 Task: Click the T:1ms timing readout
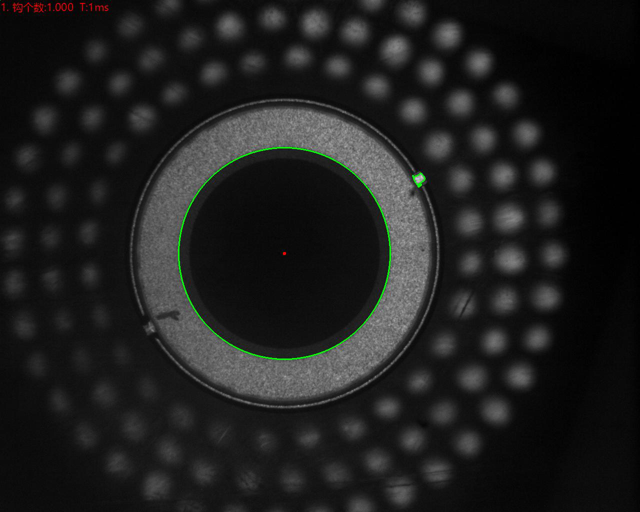tap(94, 7)
